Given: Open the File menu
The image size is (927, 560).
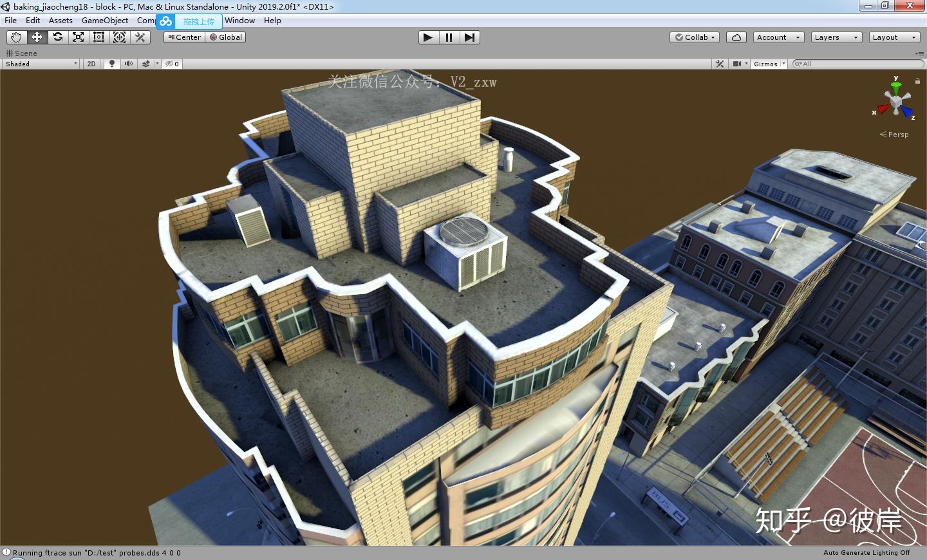Looking at the screenshot, I should (x=11, y=21).
